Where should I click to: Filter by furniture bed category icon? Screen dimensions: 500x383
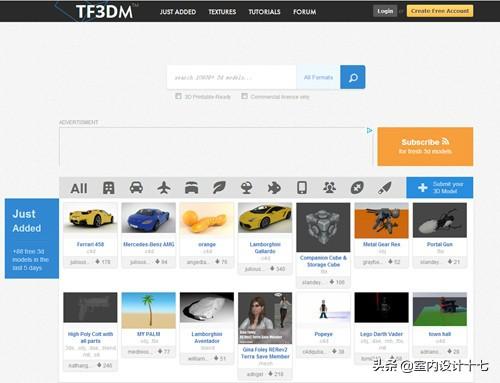pyautogui.click(x=192, y=188)
